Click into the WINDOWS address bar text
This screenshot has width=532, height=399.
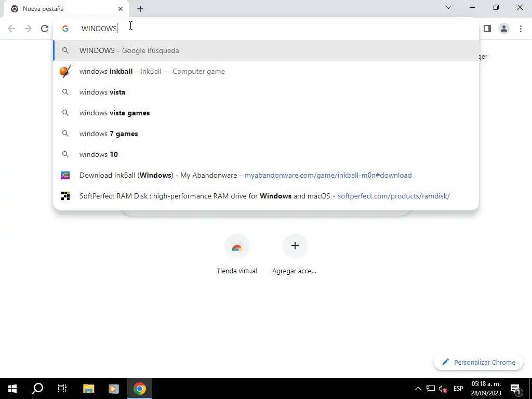(99, 29)
